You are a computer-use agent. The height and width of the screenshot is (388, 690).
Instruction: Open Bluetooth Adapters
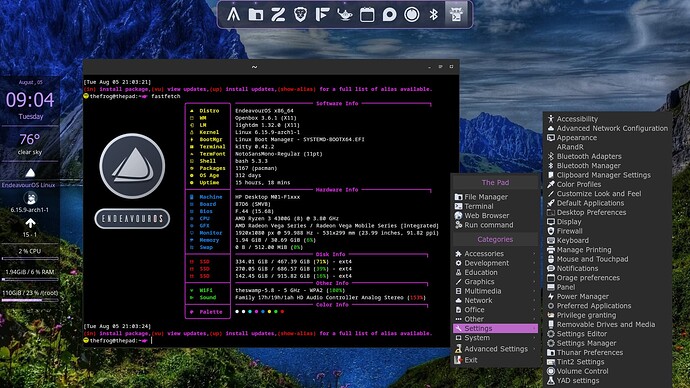tap(607, 156)
